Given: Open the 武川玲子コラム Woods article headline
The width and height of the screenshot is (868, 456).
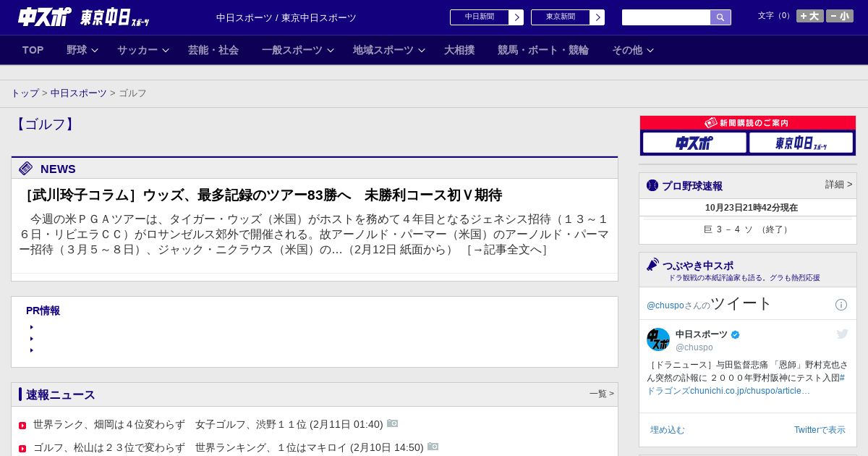Looking at the screenshot, I should click(261, 195).
